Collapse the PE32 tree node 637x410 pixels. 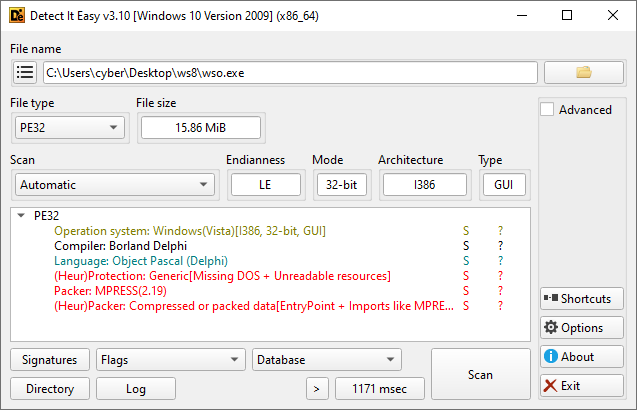pyautogui.click(x=22, y=215)
